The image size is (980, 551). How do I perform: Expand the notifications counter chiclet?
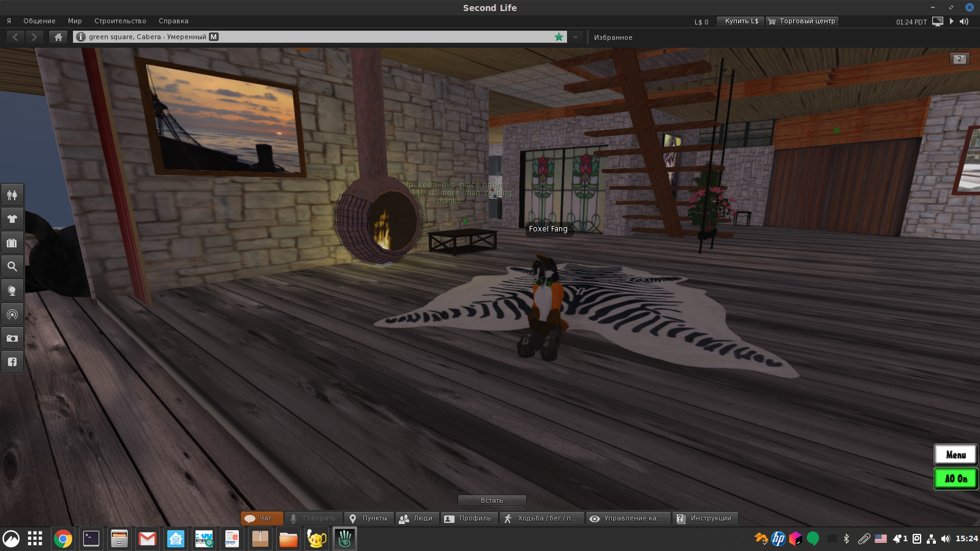click(x=960, y=59)
